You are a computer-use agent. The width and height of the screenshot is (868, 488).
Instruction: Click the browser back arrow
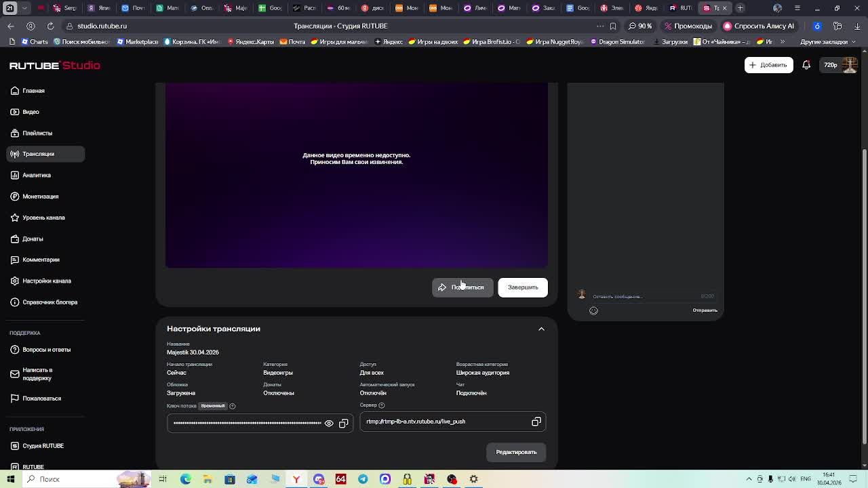[x=11, y=26]
